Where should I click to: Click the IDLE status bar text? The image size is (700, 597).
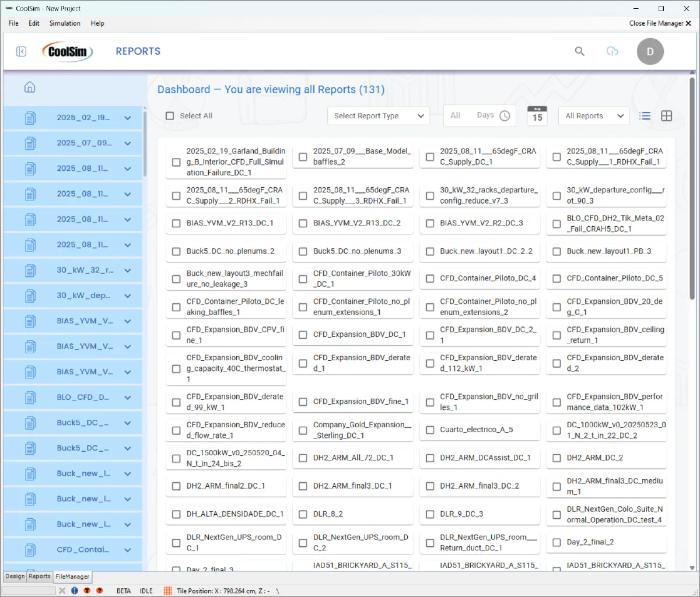146,591
